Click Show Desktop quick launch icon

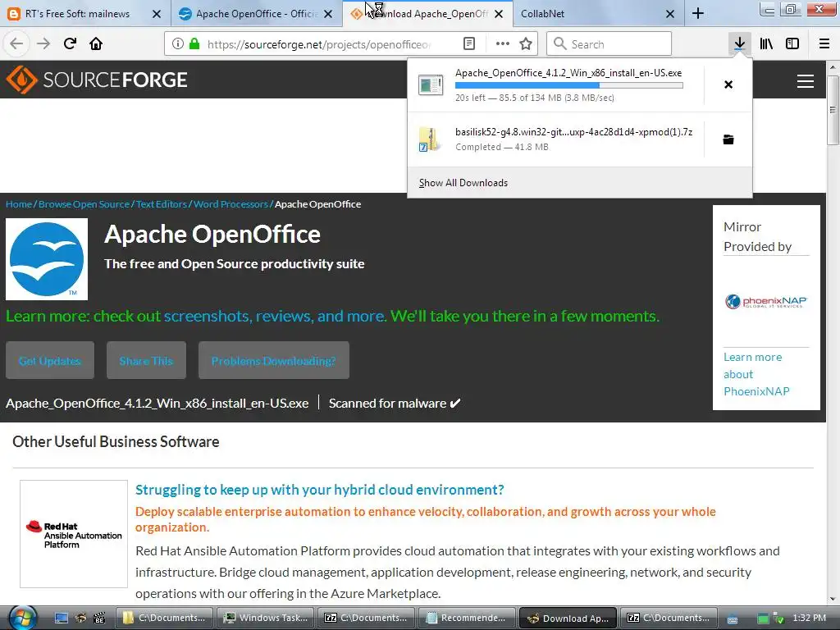click(62, 619)
